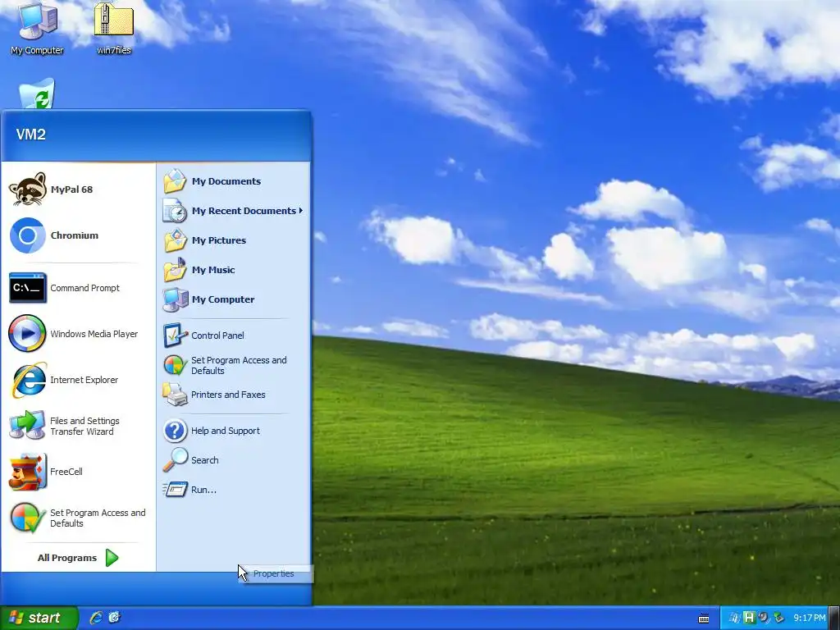
Task: Open My Pictures folder icon
Action: (176, 240)
